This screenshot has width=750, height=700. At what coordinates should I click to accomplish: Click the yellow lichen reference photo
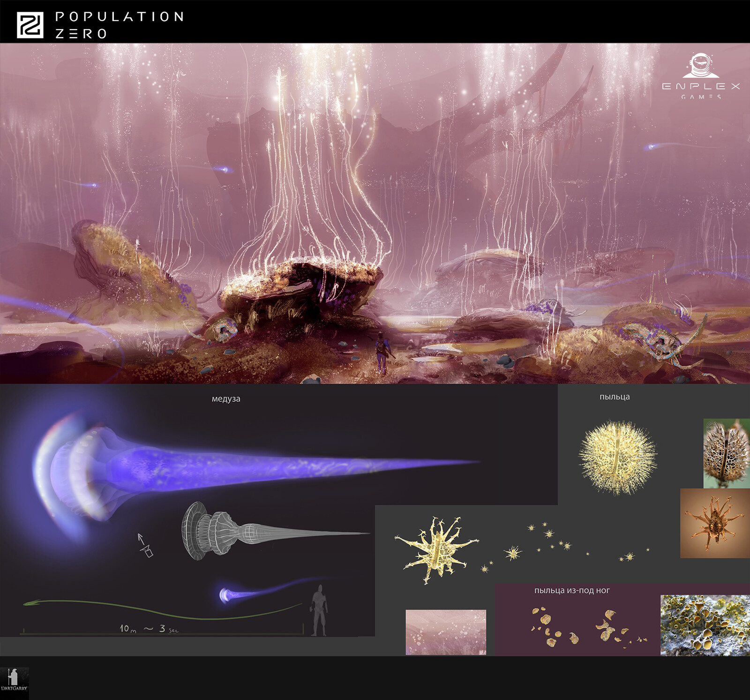tap(705, 625)
